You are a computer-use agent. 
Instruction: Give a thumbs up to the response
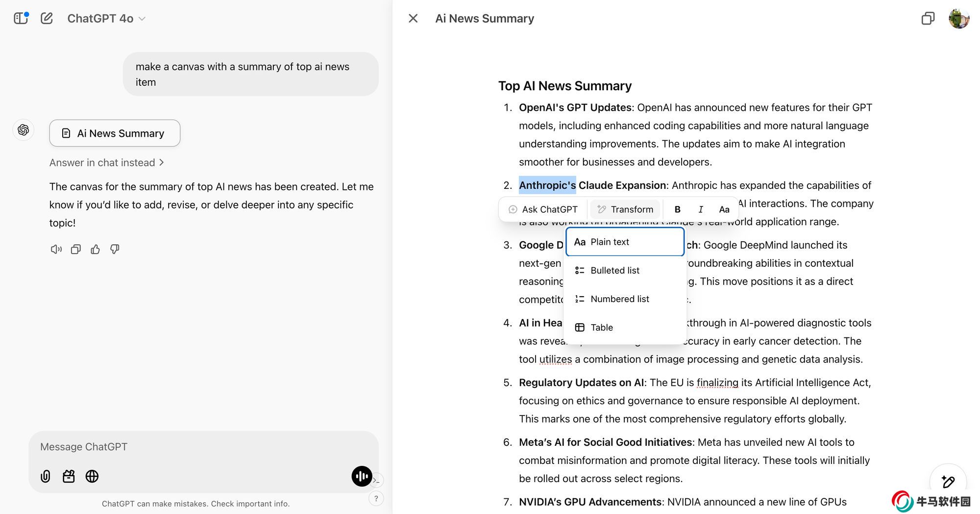click(95, 249)
